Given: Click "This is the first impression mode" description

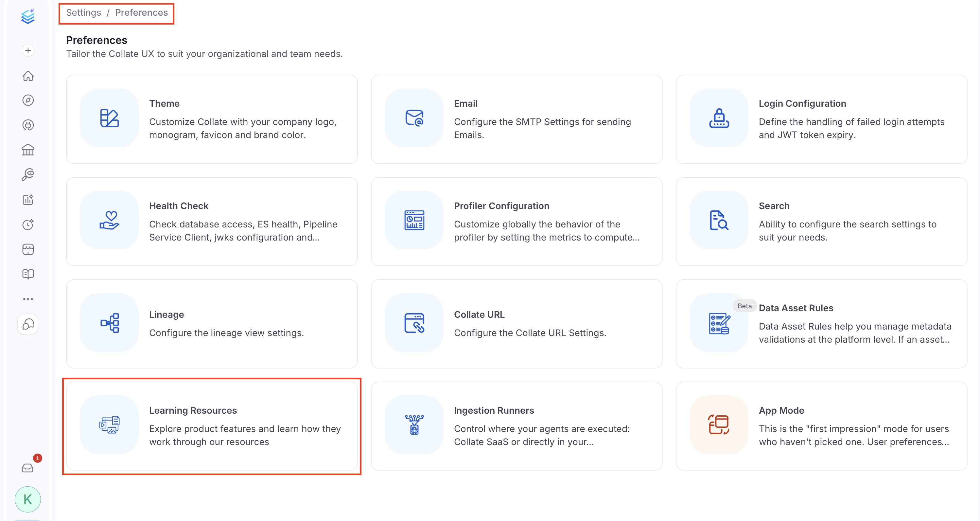Looking at the screenshot, I should click(854, 435).
